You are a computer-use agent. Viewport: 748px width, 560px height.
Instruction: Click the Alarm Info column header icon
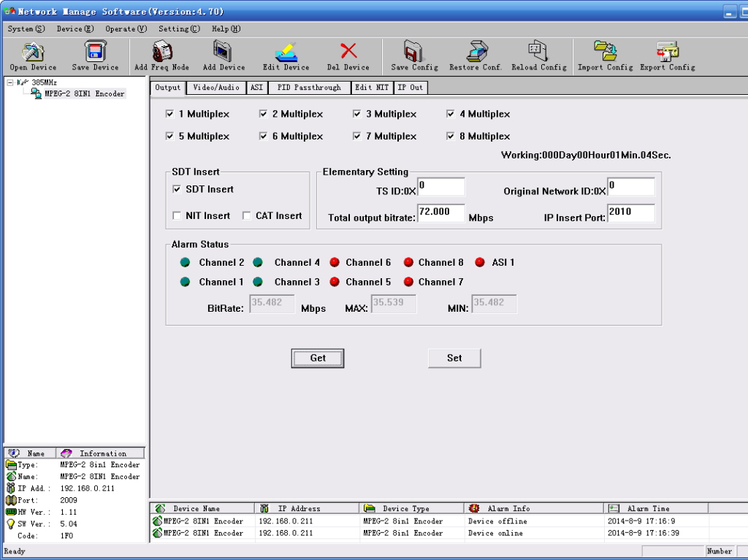click(473, 508)
